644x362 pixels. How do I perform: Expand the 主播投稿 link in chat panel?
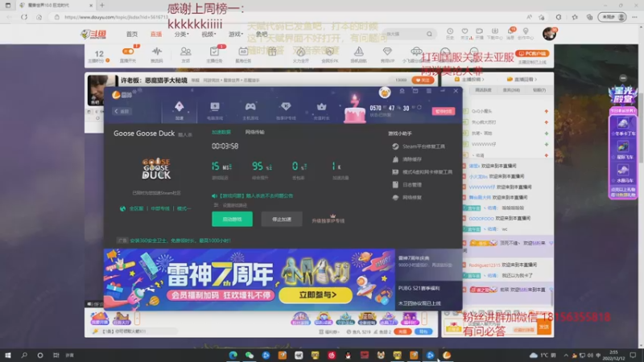click(x=470, y=79)
